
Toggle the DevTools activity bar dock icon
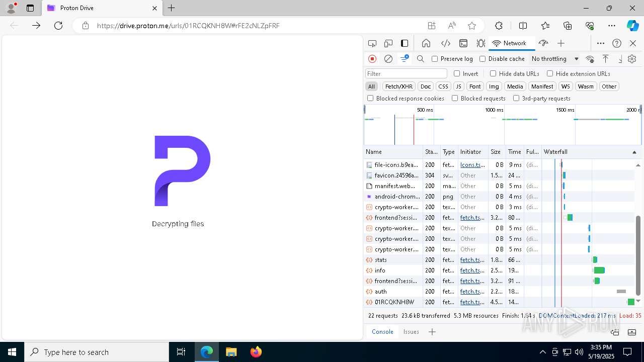(x=405, y=43)
